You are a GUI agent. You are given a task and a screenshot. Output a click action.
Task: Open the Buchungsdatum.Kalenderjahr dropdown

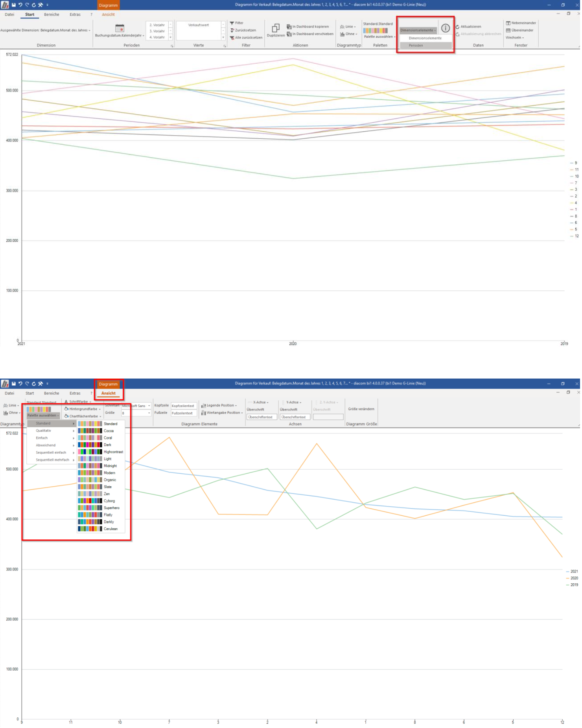pyautogui.click(x=120, y=36)
